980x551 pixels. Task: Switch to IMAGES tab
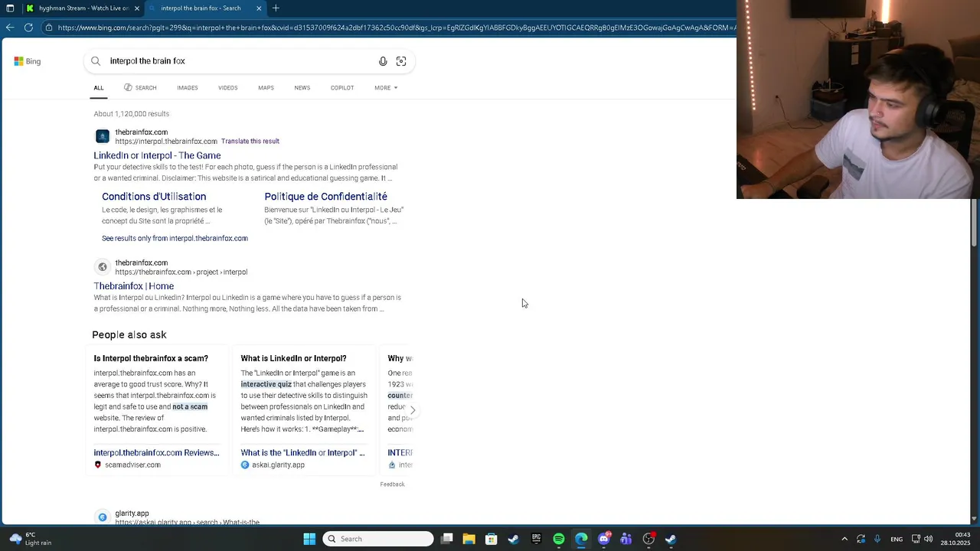tap(188, 88)
